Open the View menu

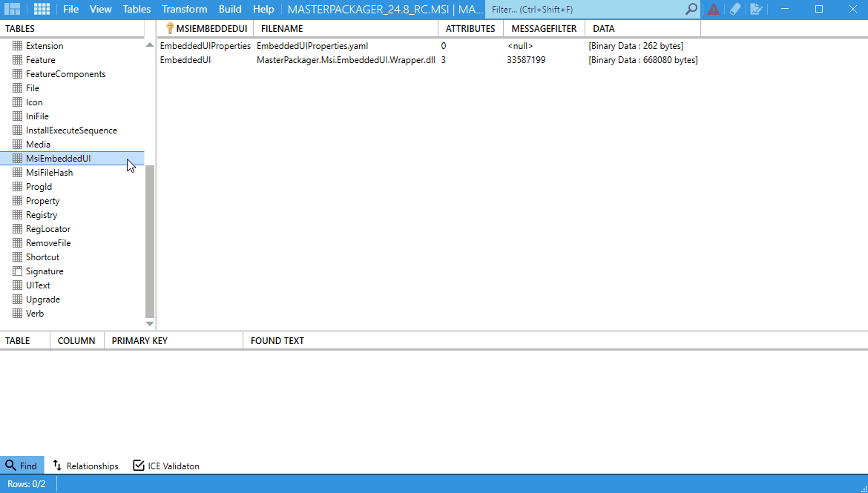[101, 10]
